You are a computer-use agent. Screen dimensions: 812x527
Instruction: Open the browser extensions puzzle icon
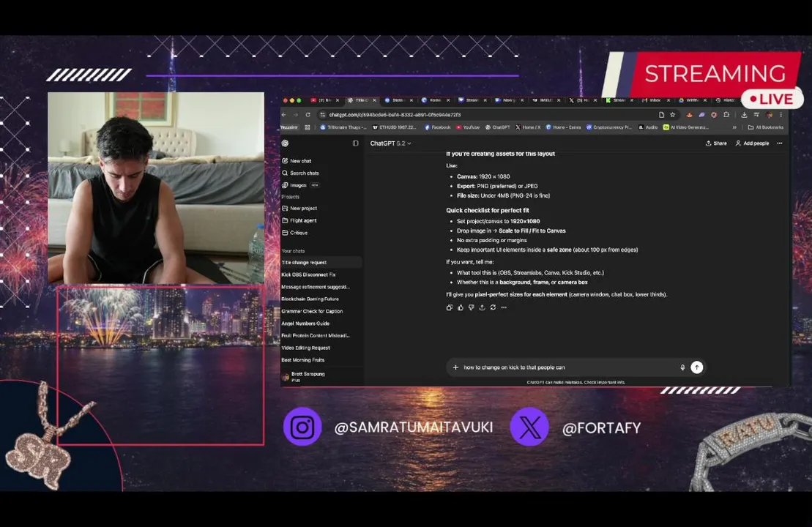tap(726, 115)
